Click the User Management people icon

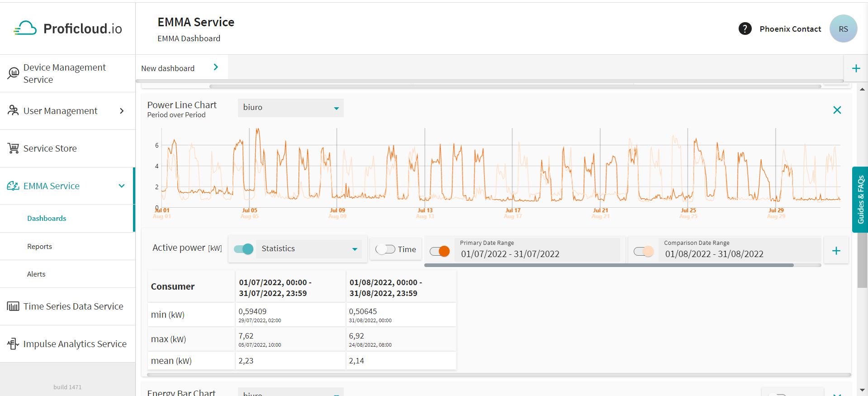coord(13,110)
